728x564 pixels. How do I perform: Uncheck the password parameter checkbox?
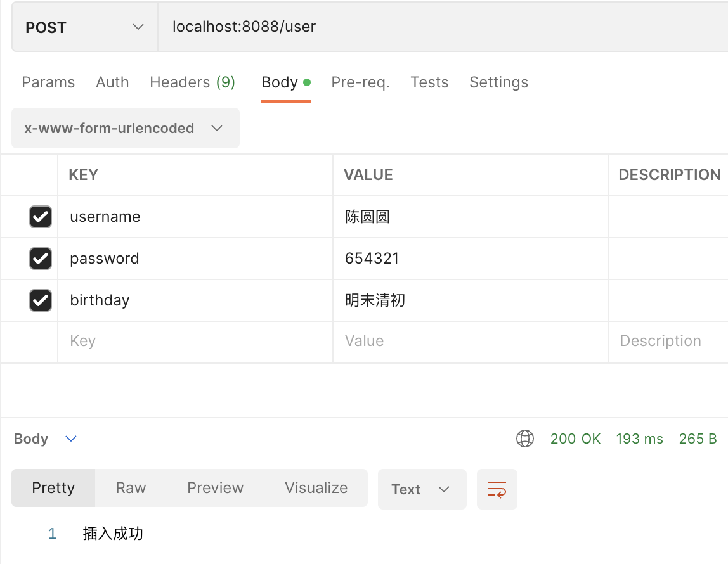pyautogui.click(x=41, y=259)
